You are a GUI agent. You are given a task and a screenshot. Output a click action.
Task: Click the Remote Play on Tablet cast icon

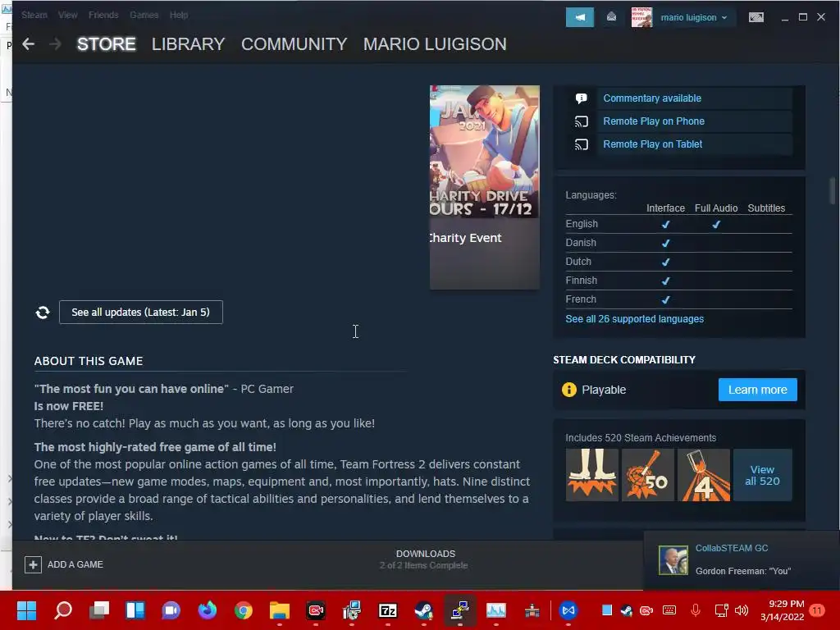582,144
